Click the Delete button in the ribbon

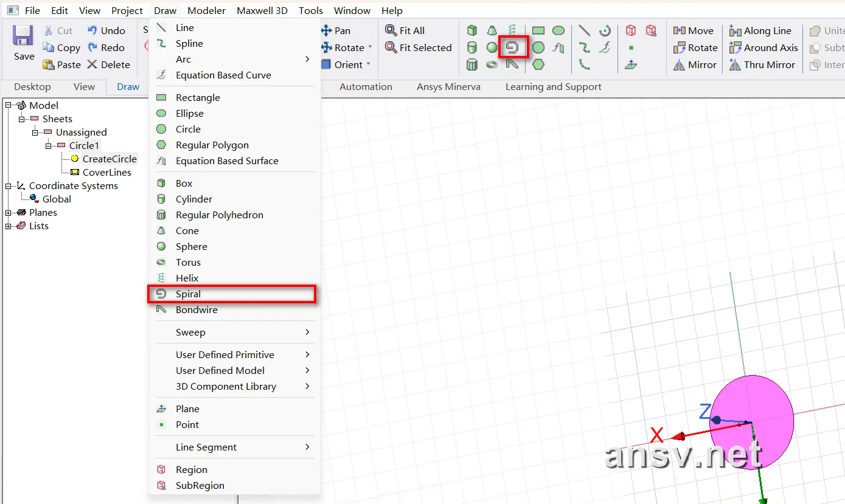click(108, 64)
